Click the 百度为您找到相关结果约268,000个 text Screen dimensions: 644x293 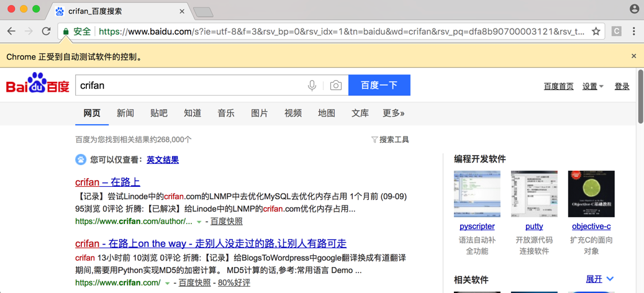coord(134,140)
